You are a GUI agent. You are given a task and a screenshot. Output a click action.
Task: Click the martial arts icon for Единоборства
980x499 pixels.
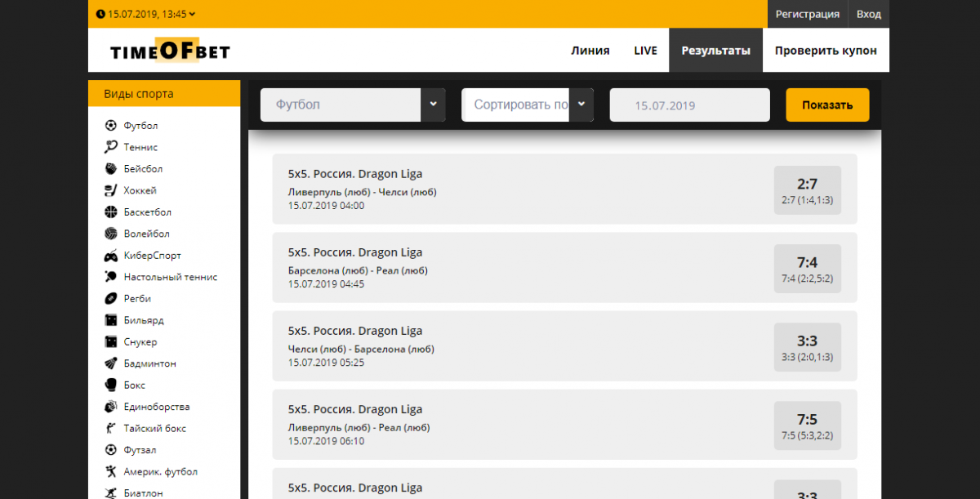111,407
